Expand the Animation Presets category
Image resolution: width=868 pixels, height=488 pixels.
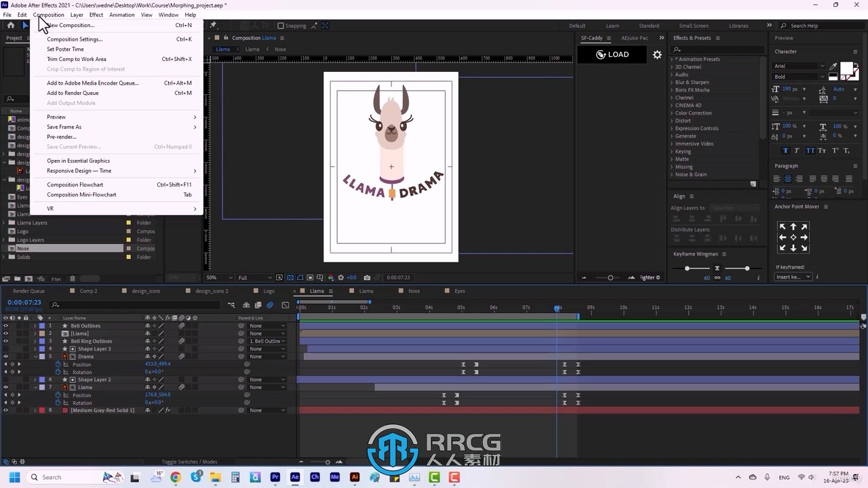point(672,59)
